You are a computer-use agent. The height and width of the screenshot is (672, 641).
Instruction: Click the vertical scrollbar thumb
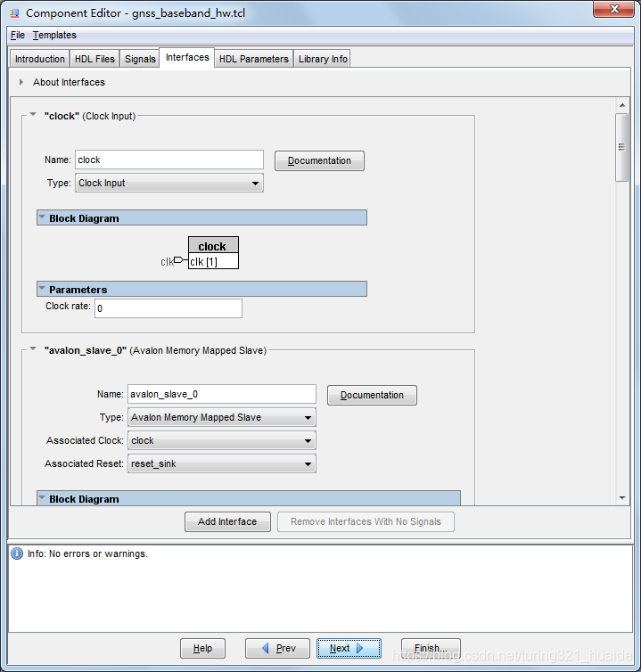click(x=621, y=147)
